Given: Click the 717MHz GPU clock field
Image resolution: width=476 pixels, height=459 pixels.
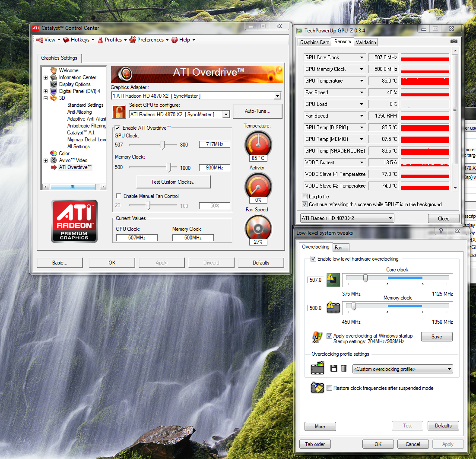Looking at the screenshot, I should tap(214, 144).
